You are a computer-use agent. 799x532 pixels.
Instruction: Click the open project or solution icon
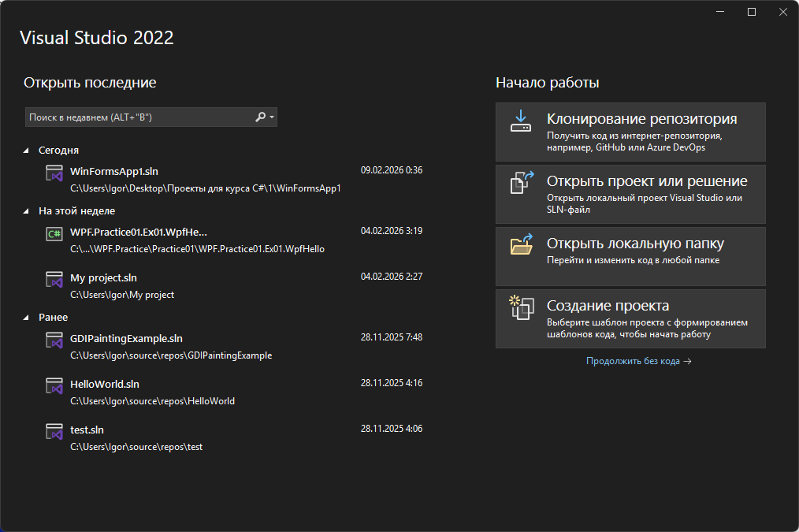pyautogui.click(x=522, y=182)
